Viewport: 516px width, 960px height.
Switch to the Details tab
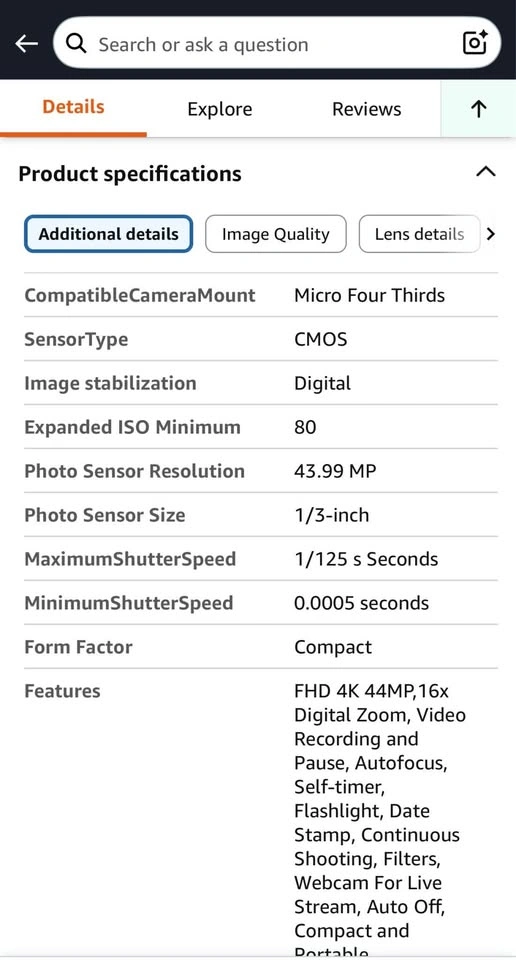[x=73, y=107]
